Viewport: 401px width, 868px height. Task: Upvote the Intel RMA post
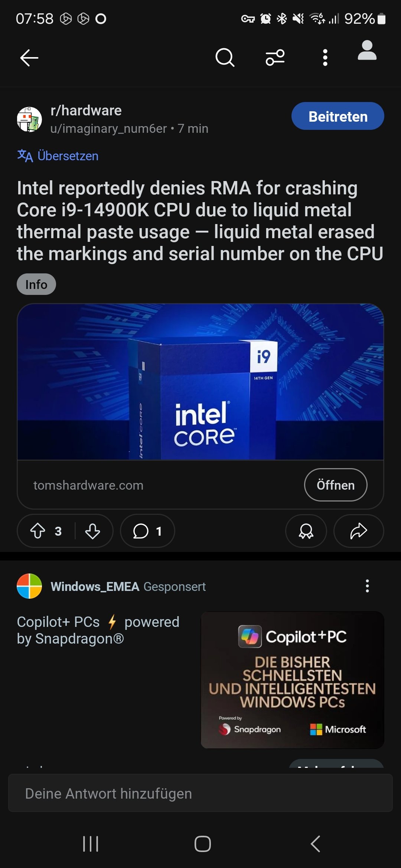[38, 531]
